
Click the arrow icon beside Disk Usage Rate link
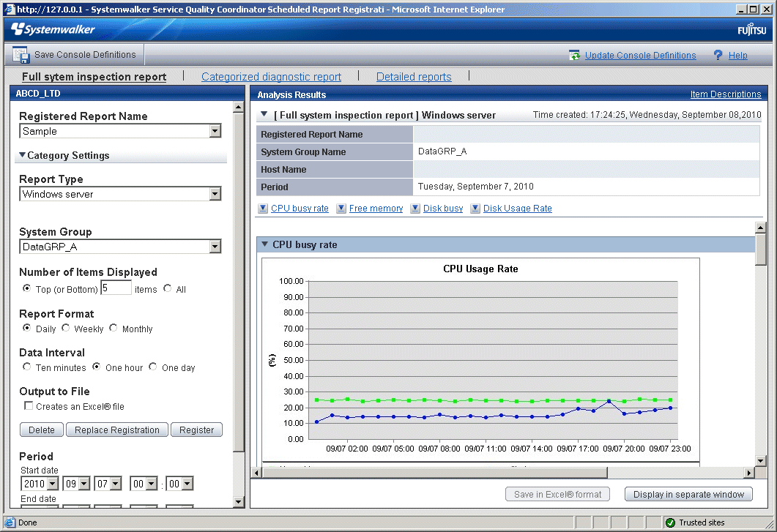point(475,209)
